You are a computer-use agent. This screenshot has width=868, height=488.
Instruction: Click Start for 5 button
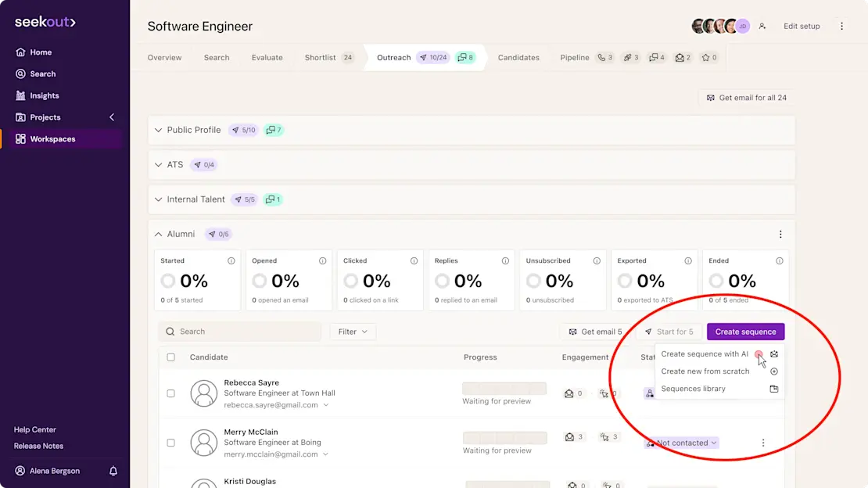pos(669,332)
